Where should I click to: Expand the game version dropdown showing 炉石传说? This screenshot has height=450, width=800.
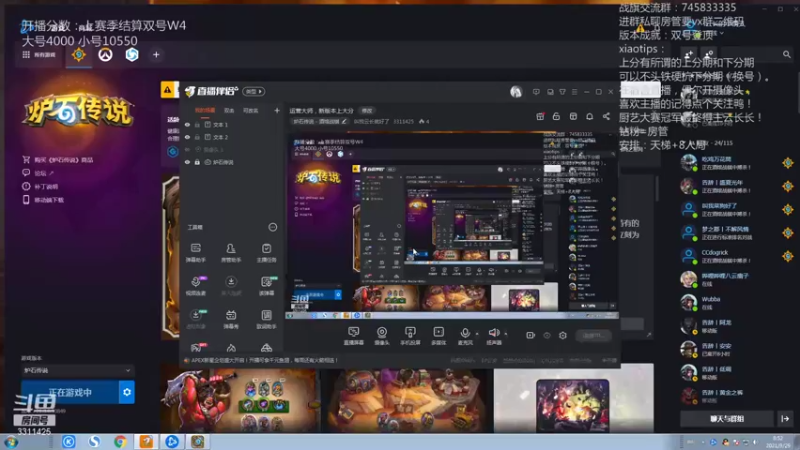[77, 370]
